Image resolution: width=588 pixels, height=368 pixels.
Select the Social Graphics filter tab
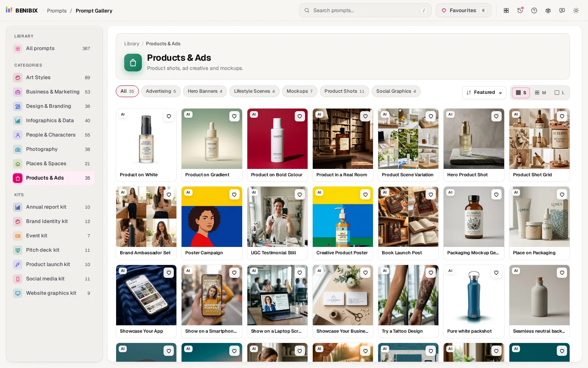pyautogui.click(x=396, y=91)
